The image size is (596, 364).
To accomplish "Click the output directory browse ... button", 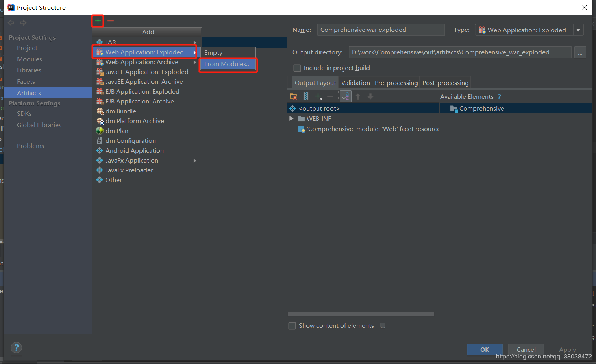I will click(x=580, y=52).
